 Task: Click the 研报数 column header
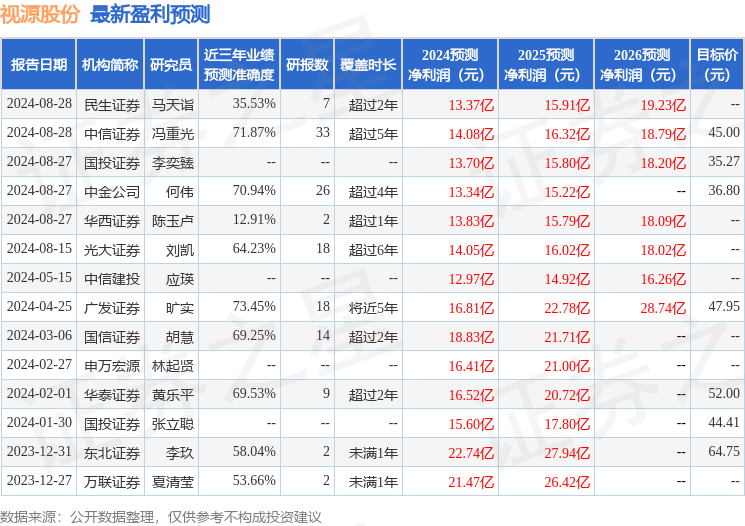(307, 65)
